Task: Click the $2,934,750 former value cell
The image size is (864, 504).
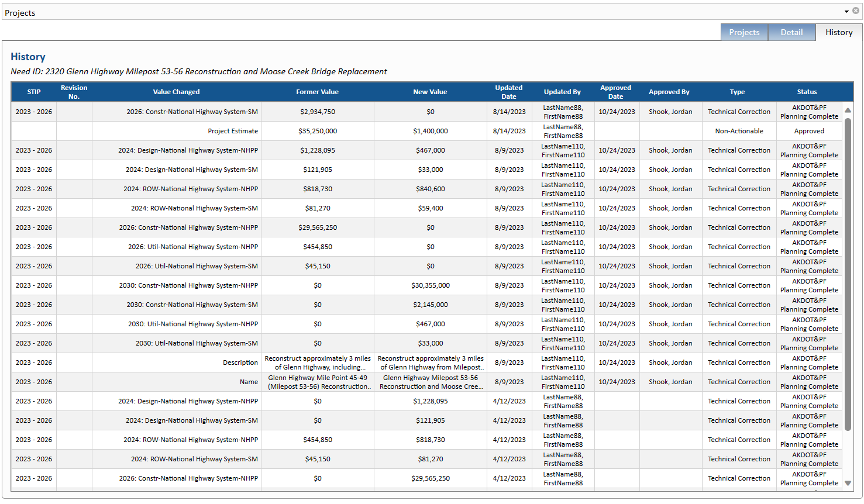Action: click(x=318, y=112)
